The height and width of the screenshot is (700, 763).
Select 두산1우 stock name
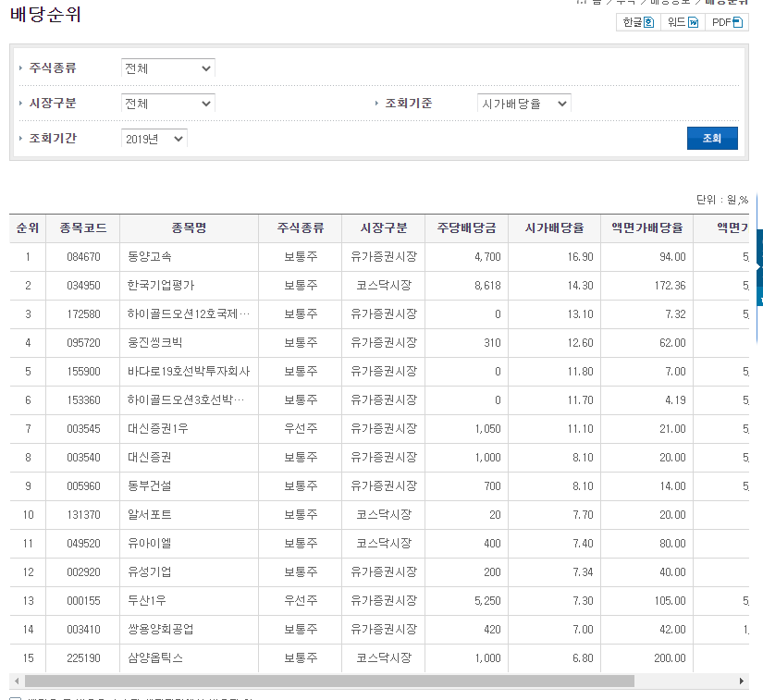[x=147, y=601]
